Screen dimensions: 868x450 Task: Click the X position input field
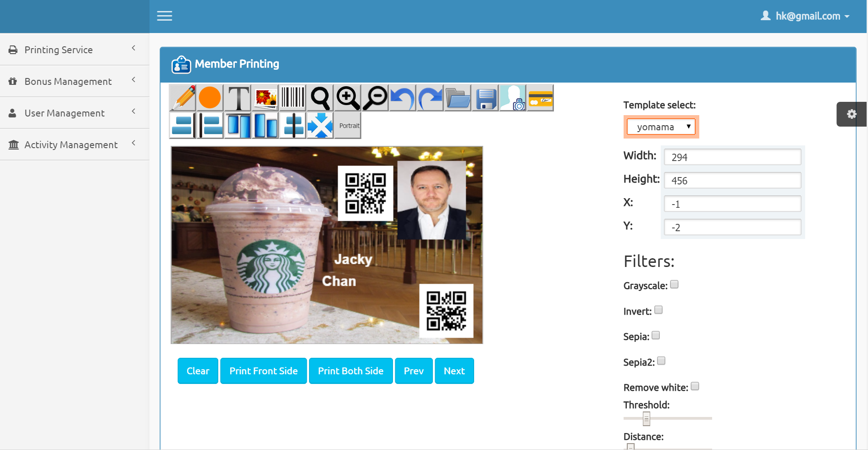pos(732,204)
